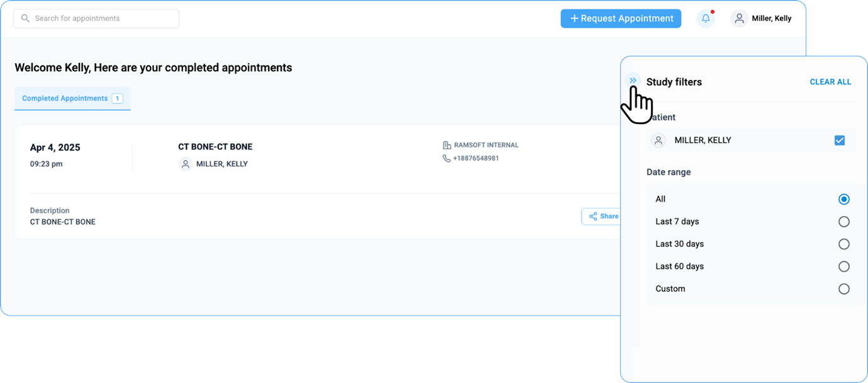Click the patient avatar icon in filters
This screenshot has height=383, width=868.
[658, 141]
